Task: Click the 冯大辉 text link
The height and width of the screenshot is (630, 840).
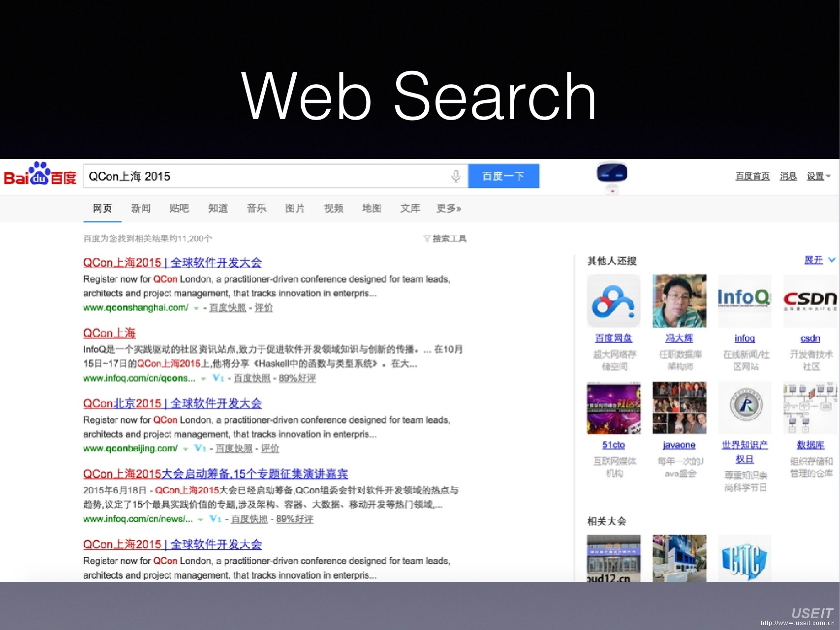Action: coord(679,338)
